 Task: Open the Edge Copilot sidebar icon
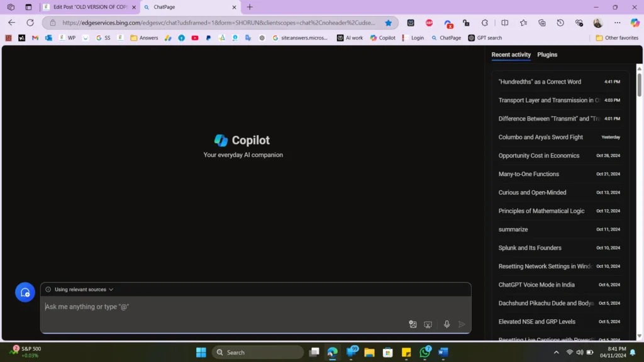635,23
